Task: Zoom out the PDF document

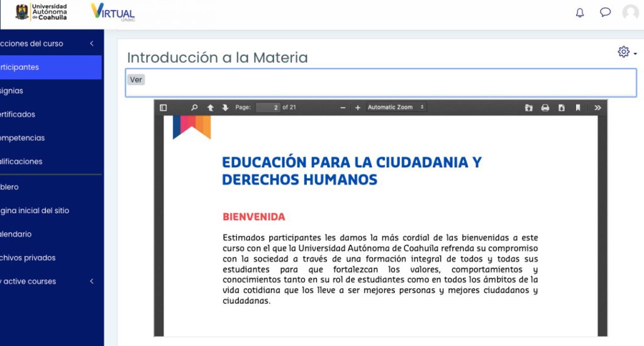Action: click(x=343, y=108)
